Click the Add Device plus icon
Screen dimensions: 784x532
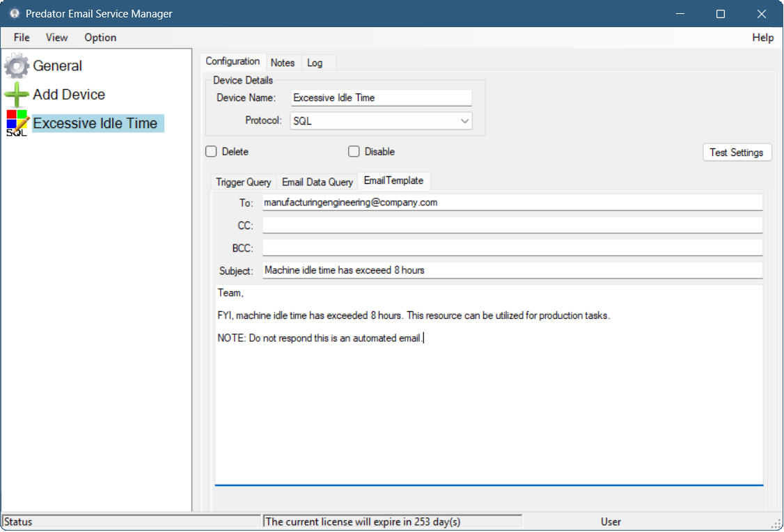[x=15, y=93]
